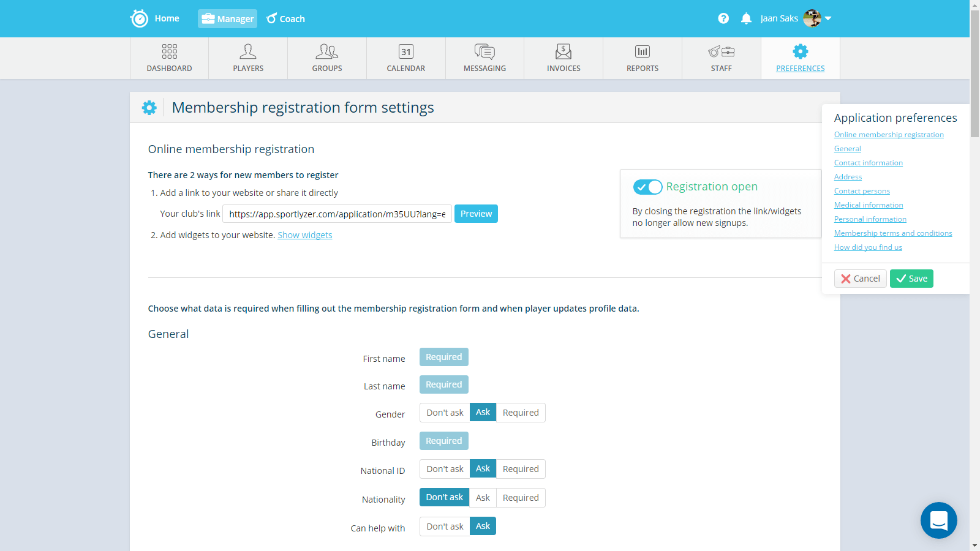Click the Show widgets link

pos(305,235)
